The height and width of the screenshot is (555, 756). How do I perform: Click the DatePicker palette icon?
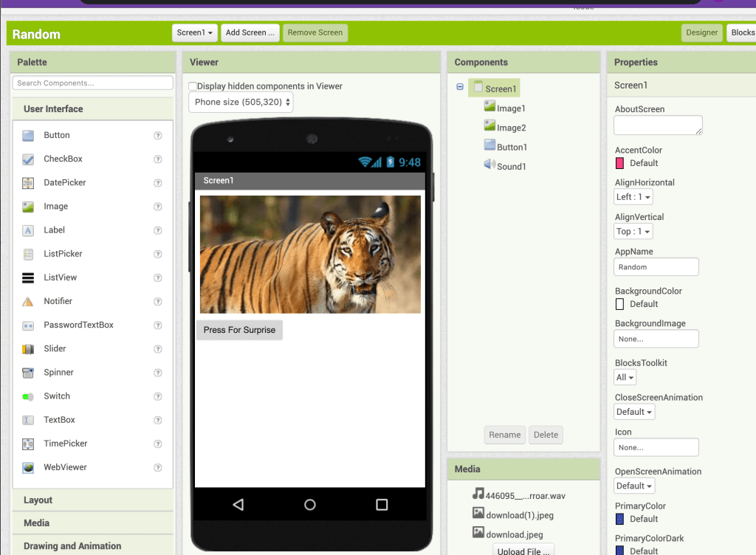coord(28,183)
